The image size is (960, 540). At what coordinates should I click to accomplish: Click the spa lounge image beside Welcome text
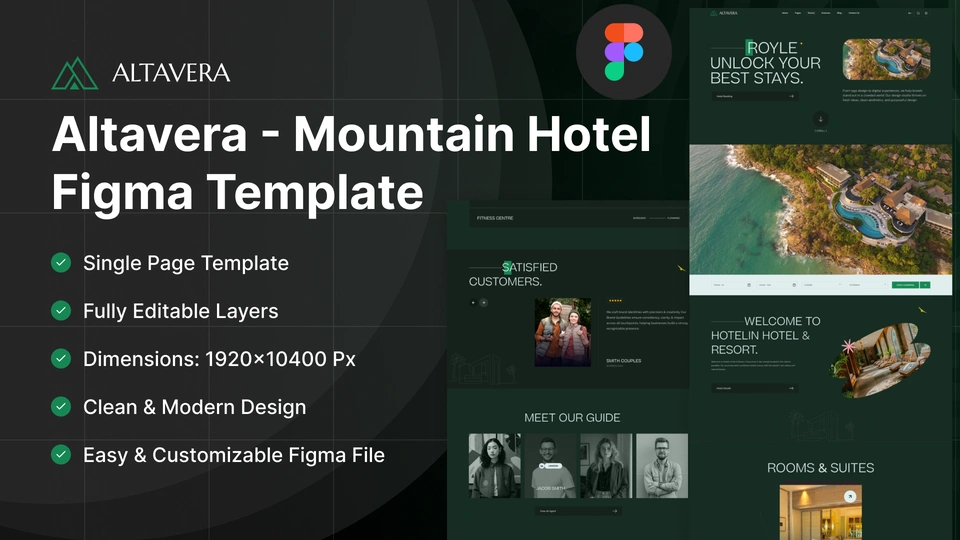coord(882,360)
